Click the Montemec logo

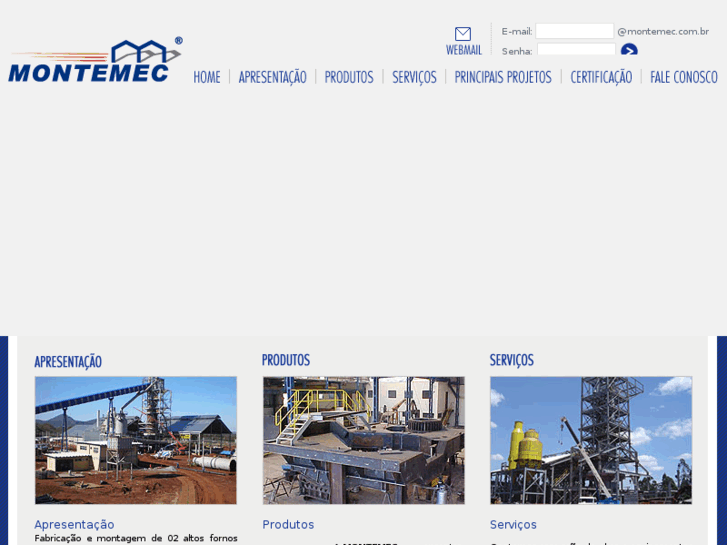coord(95,60)
